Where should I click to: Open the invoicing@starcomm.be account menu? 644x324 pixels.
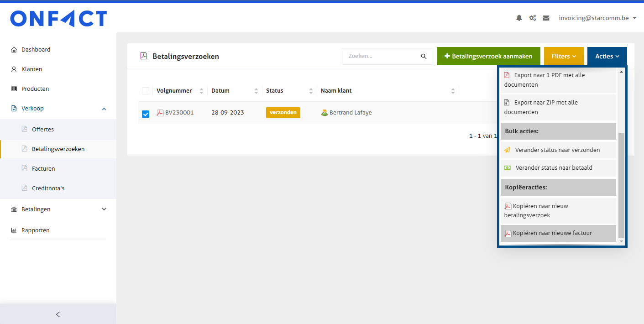tap(597, 18)
